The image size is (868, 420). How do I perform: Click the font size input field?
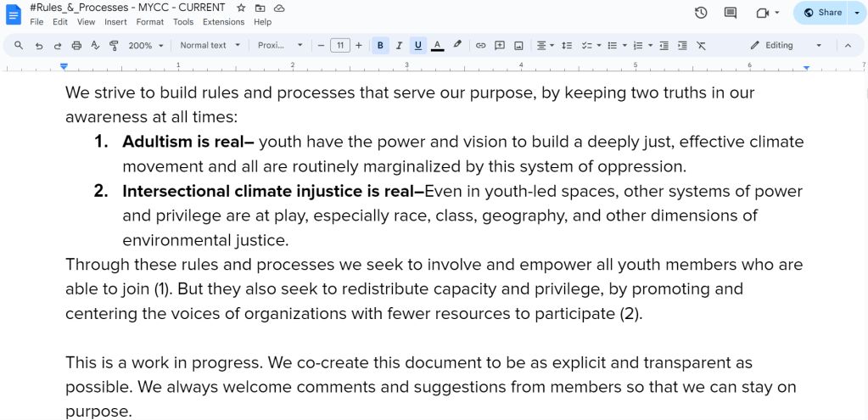pyautogui.click(x=339, y=46)
